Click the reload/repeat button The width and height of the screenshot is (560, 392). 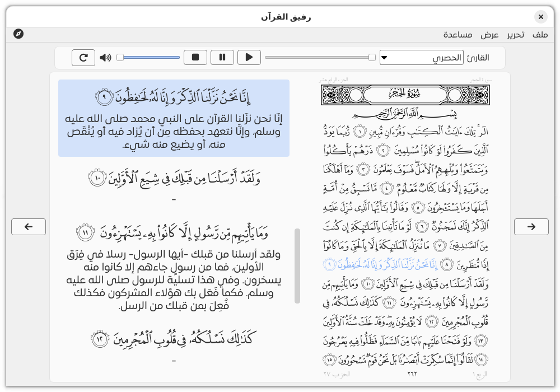[x=83, y=58]
